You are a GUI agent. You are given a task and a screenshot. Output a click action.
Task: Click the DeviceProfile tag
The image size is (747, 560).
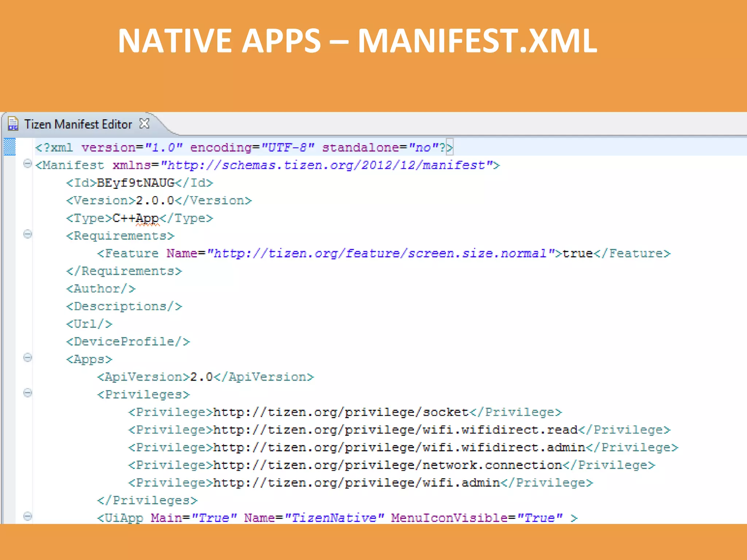(x=128, y=341)
